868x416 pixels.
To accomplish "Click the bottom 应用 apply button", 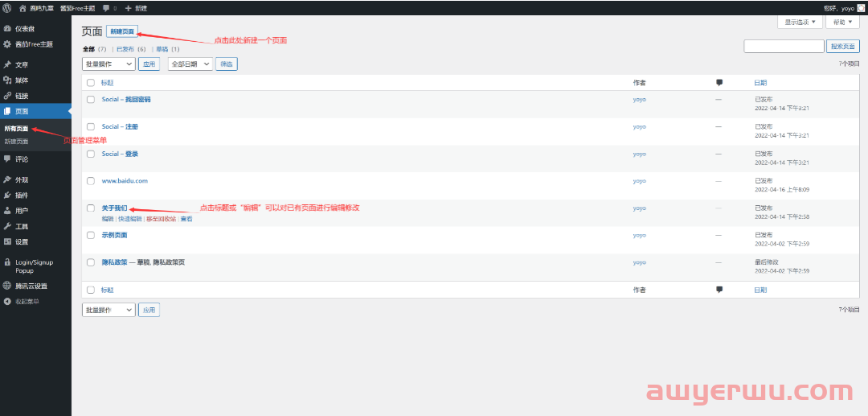I will [149, 311].
